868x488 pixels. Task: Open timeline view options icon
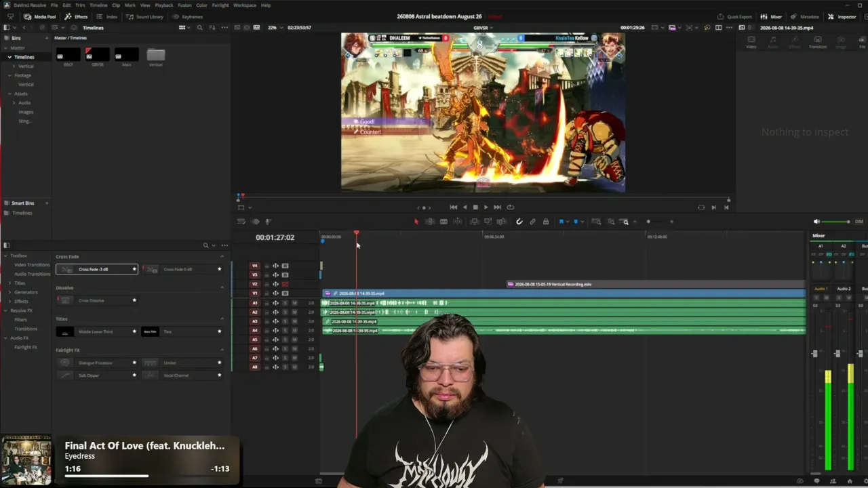click(x=241, y=222)
